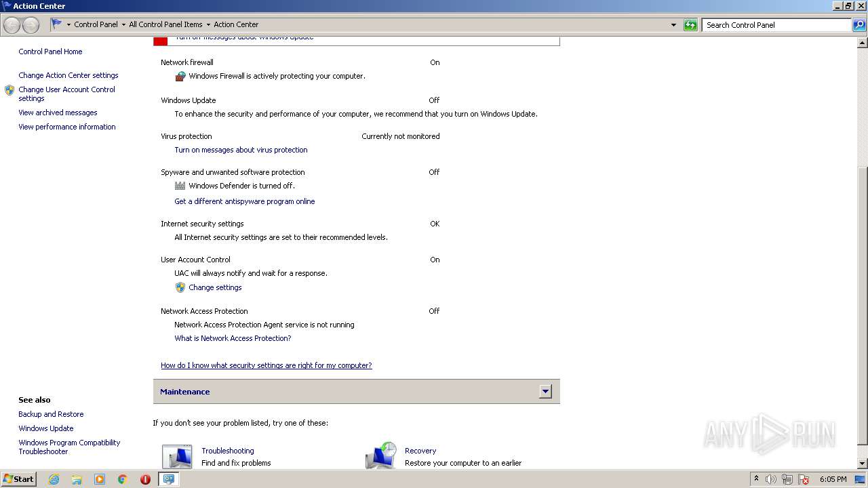The width and height of the screenshot is (868, 488).
Task: Expand the All Control Panel Items breadcrumb arrow
Action: pyautogui.click(x=208, y=25)
